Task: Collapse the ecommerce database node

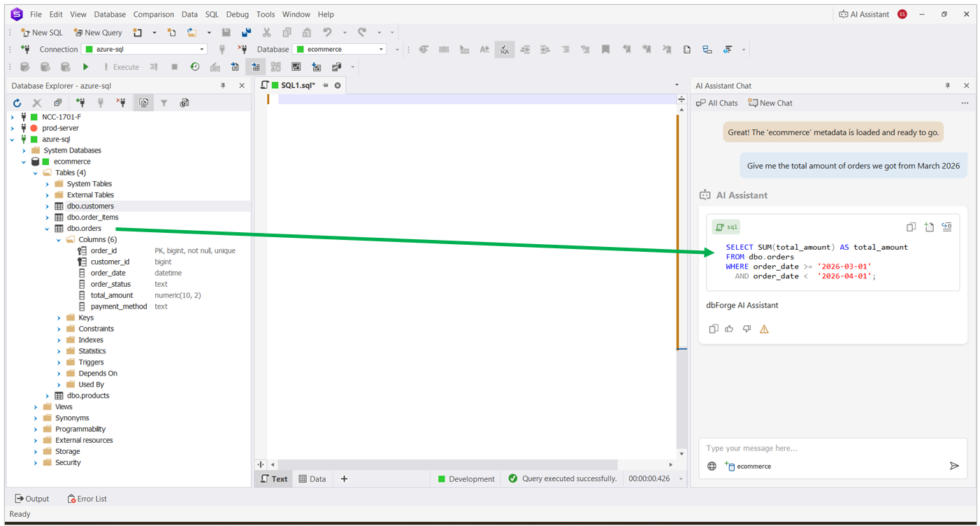Action: point(24,162)
